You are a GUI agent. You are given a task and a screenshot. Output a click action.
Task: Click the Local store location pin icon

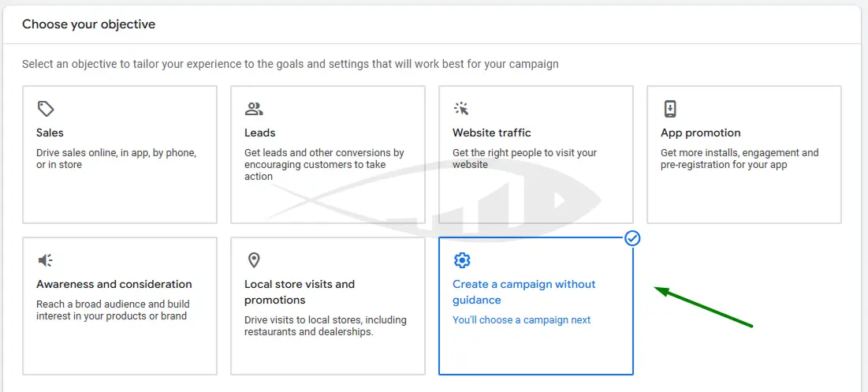click(254, 260)
